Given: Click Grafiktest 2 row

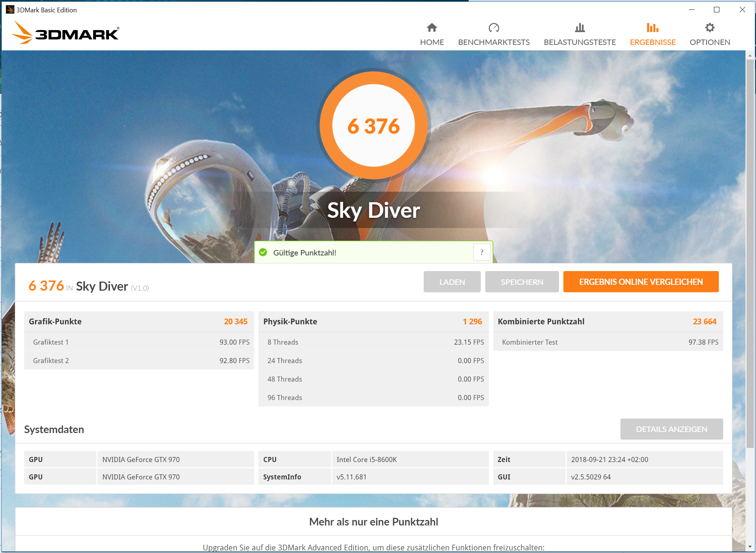Looking at the screenshot, I should coord(139,361).
